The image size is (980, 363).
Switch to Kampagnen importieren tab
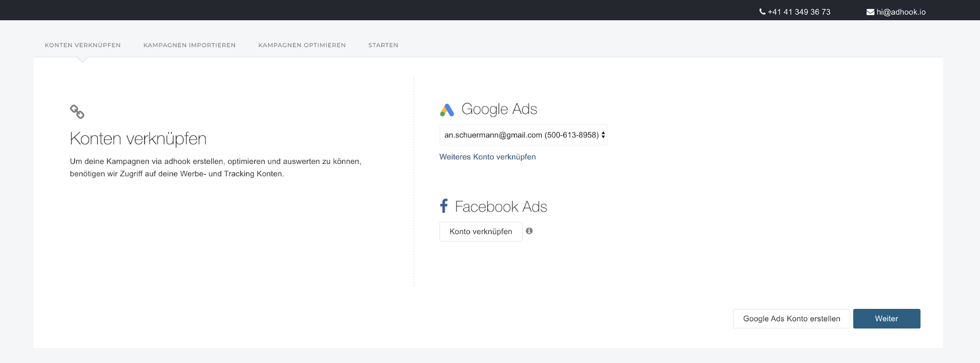[x=189, y=45]
